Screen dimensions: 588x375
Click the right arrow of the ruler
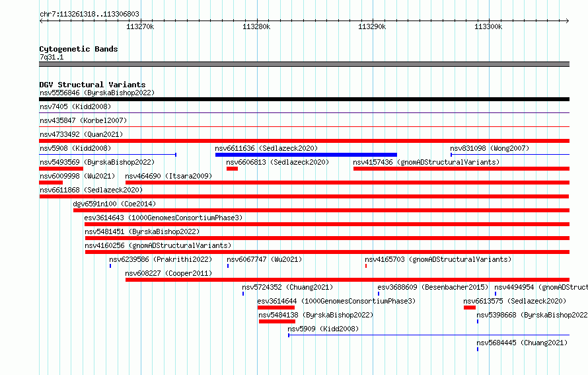click(x=568, y=21)
